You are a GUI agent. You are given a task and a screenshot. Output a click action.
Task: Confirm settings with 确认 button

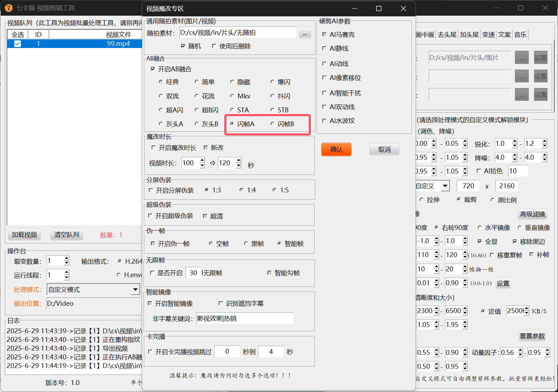pos(336,149)
